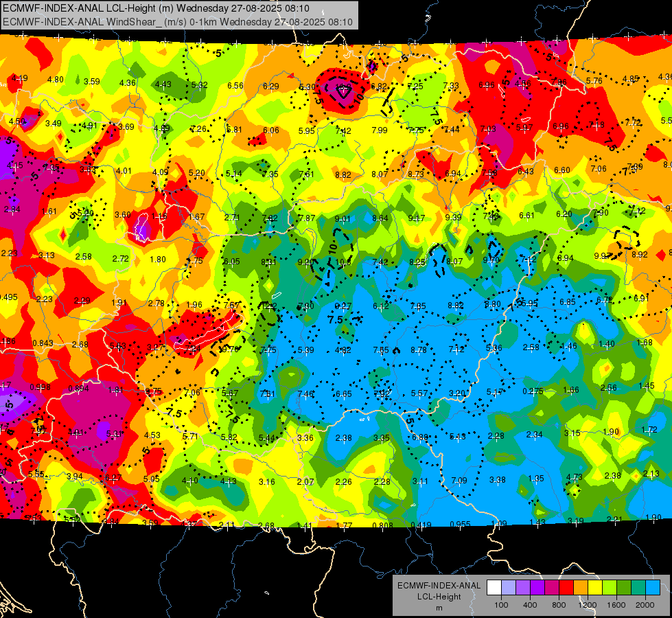Click the magenta legend swatch
The image size is (672, 618).
click(x=552, y=588)
